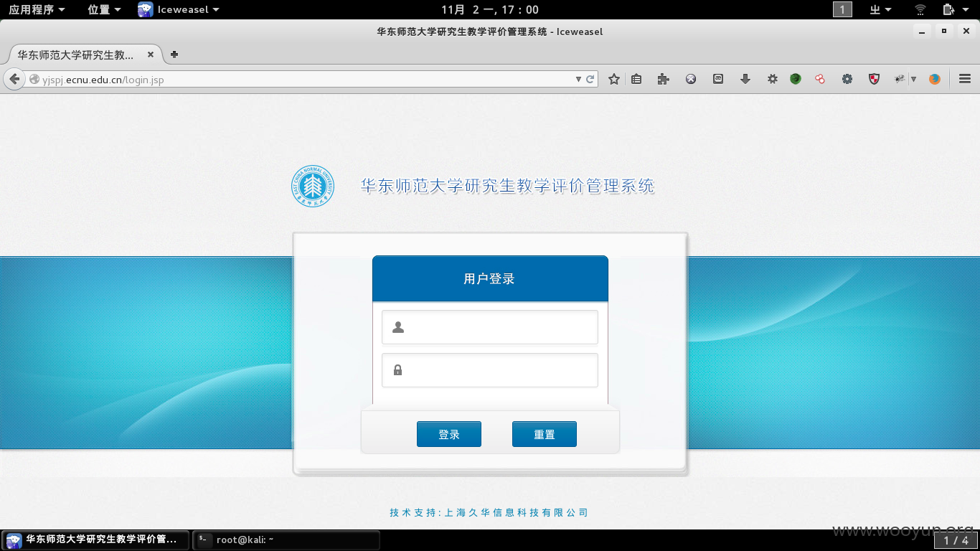Close the 华东师范大学研究生教 tab
Viewport: 980px width, 551px height.
[151, 55]
